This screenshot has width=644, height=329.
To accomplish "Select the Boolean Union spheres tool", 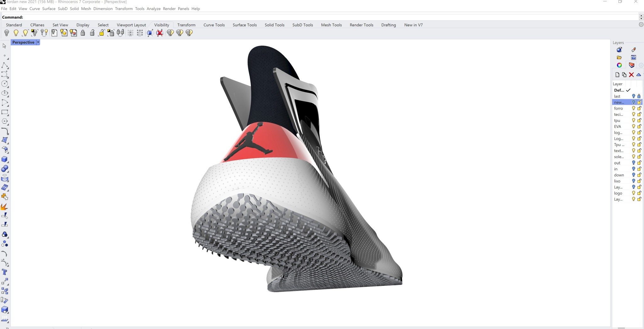I will (x=5, y=169).
